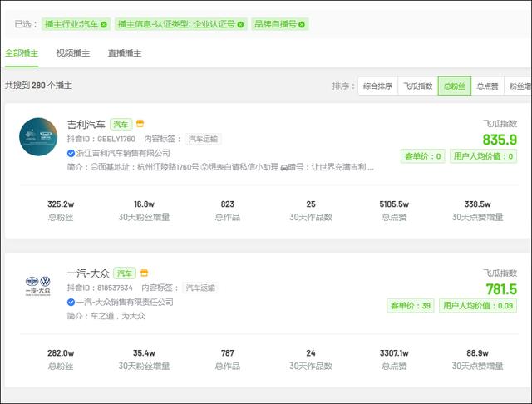Open 吉利汽车 streamer name link

pyautogui.click(x=86, y=125)
